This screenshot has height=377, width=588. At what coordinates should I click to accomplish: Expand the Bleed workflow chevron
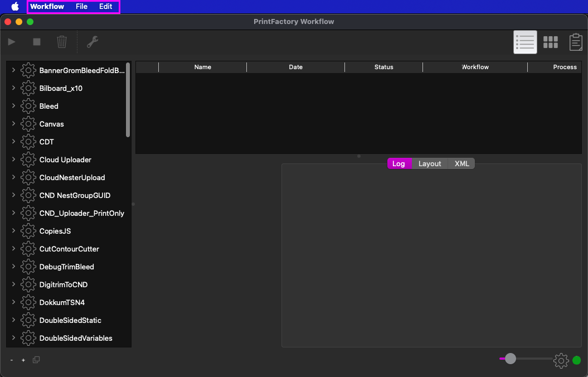pyautogui.click(x=13, y=105)
